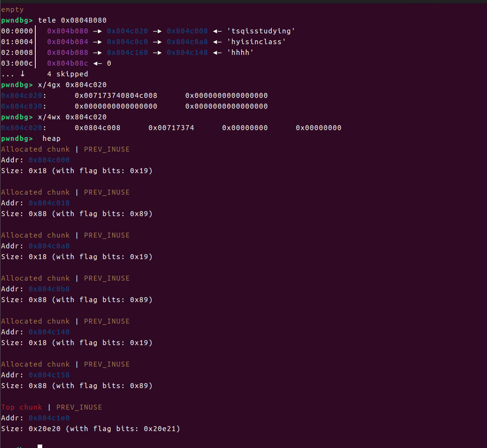Click the '4 skipped' text
Image resolution: width=487 pixels, height=448 pixels.
point(68,74)
